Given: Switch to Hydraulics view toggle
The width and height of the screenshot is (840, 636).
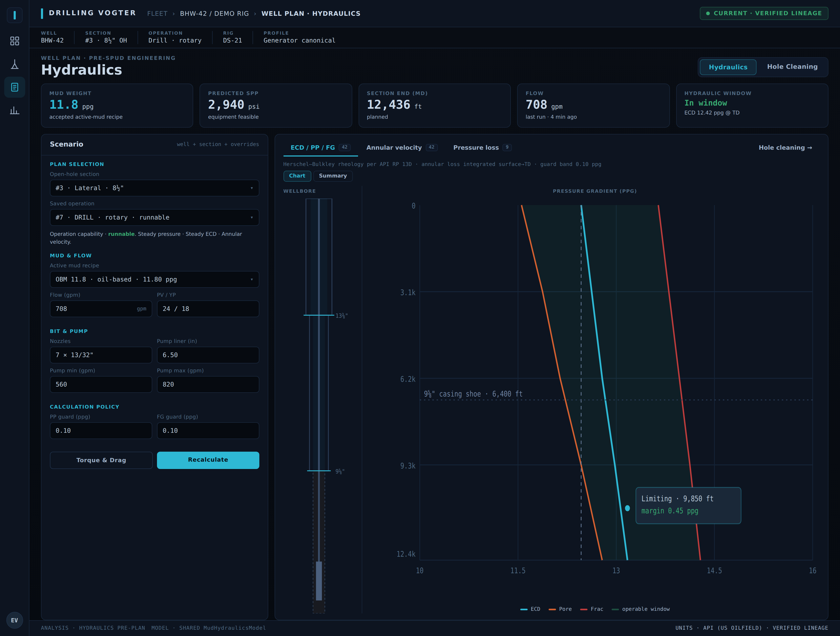Looking at the screenshot, I should (728, 67).
